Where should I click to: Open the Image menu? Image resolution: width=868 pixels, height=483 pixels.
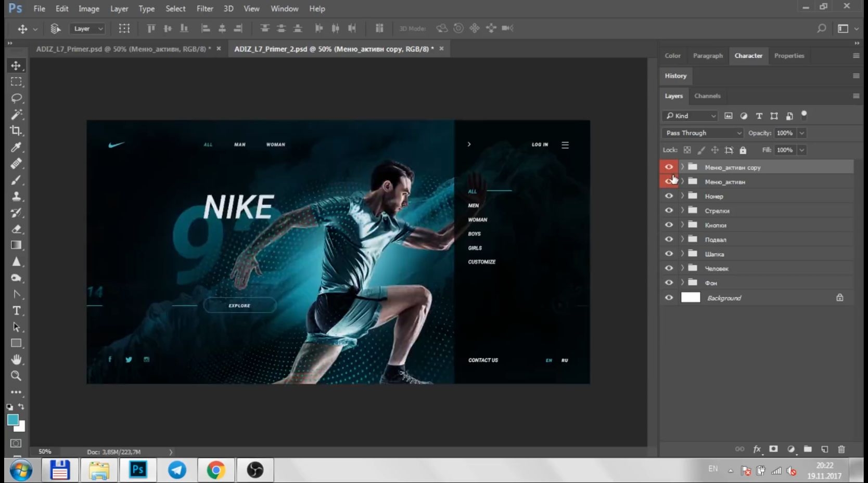pyautogui.click(x=89, y=8)
